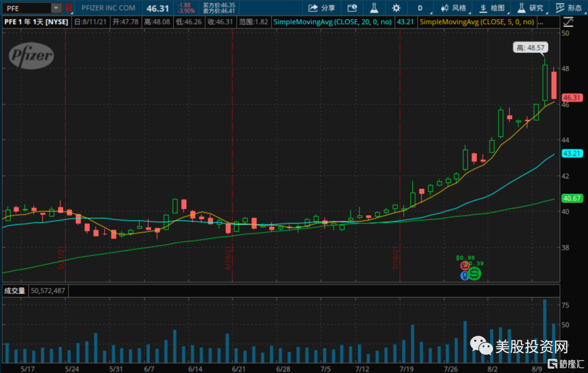This screenshot has height=373, width=588.
Task: Click the 高: 48.57 high price bubble
Action: click(530, 48)
